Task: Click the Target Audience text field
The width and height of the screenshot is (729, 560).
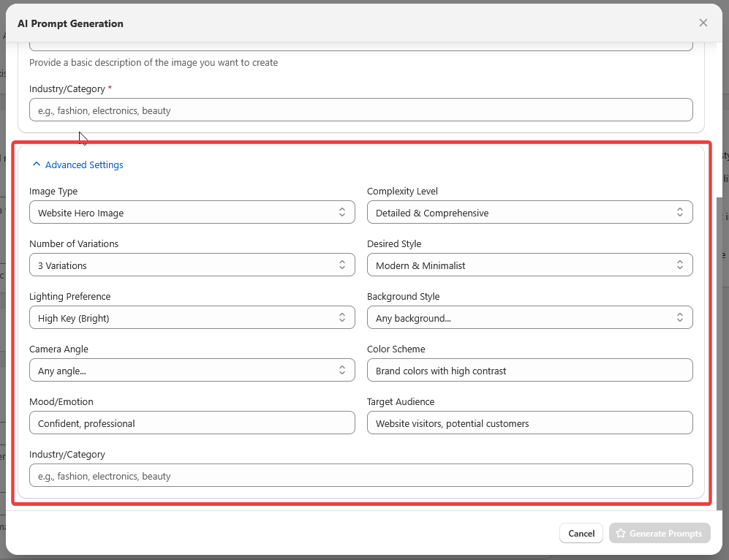Action: (x=529, y=423)
